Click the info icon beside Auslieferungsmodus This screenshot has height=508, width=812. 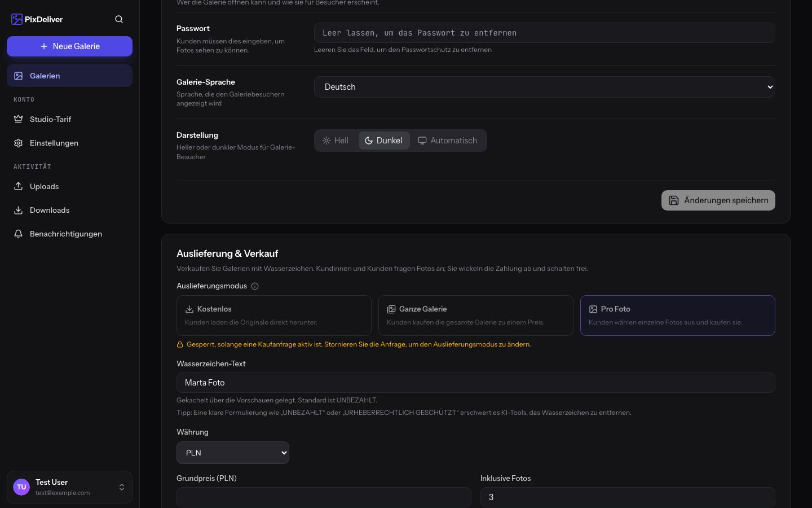coord(255,286)
